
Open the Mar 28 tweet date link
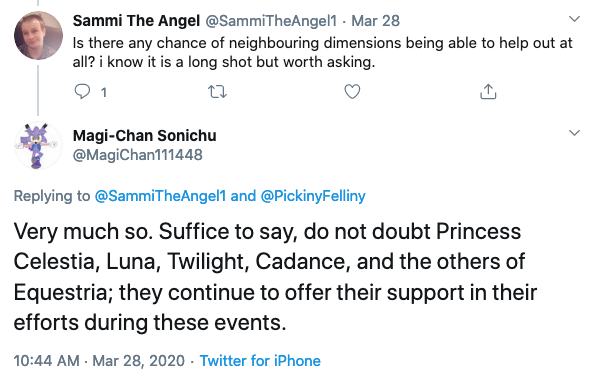coord(375,21)
